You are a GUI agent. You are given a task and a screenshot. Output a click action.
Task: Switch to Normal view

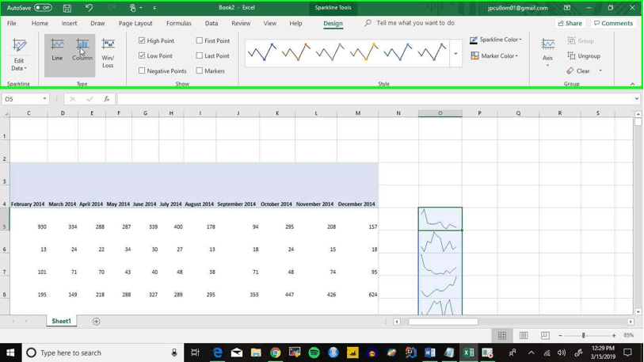coord(502,336)
